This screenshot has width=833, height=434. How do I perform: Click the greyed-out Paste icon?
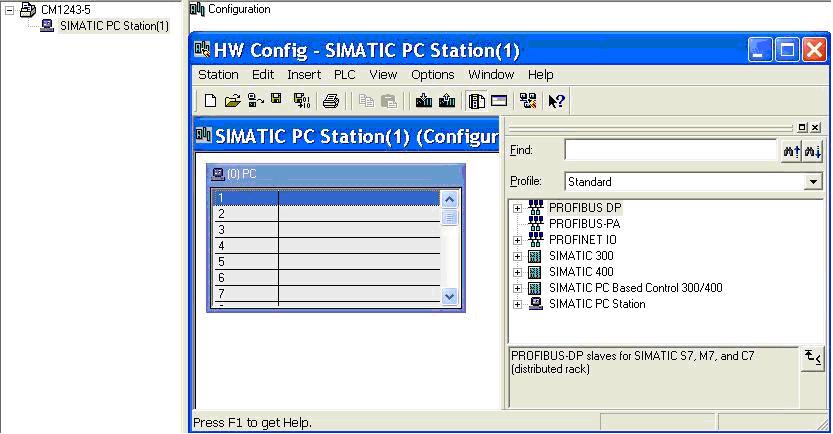pyautogui.click(x=389, y=100)
